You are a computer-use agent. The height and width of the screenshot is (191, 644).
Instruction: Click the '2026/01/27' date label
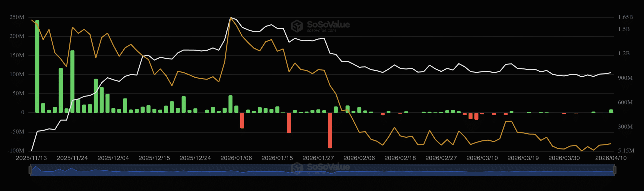pyautogui.click(x=318, y=158)
